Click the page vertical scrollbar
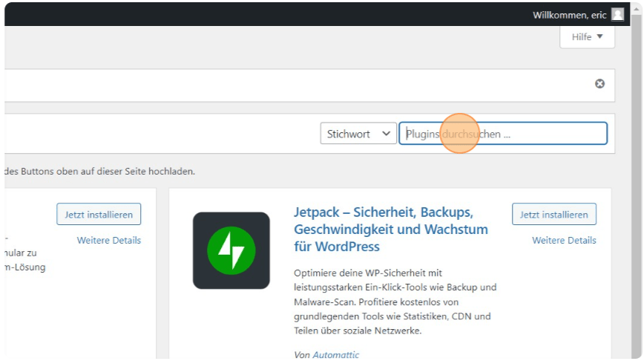Screen dimensions: 644x361 (637, 185)
